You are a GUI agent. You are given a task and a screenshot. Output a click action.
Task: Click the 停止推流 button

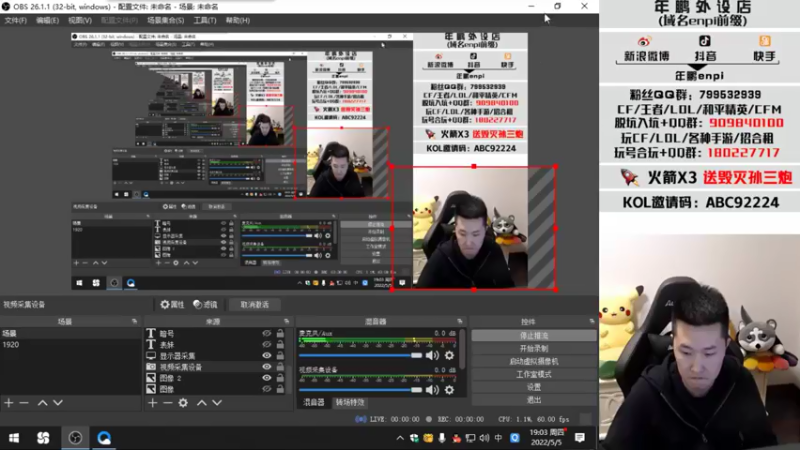tap(534, 336)
